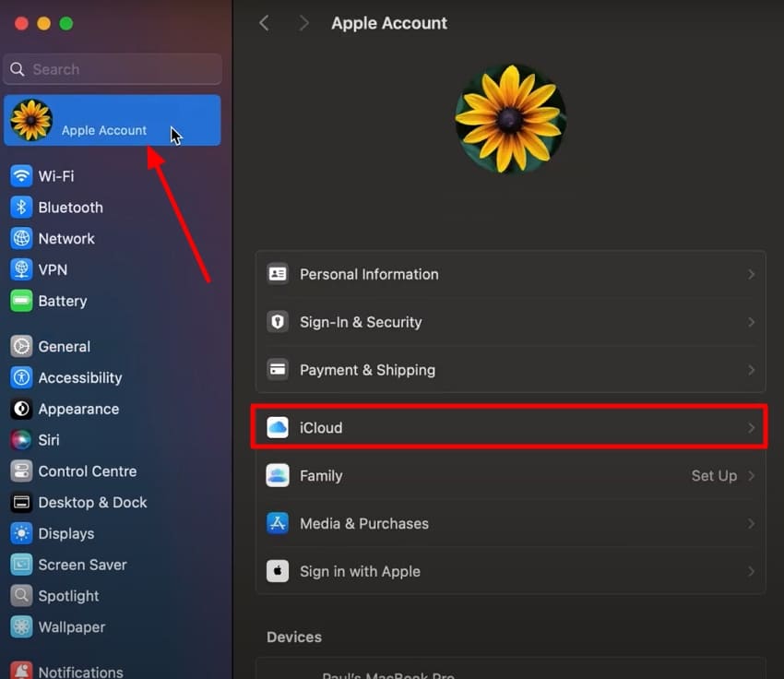Click the Search input field
Viewport: 784px width, 679px height.
113,69
